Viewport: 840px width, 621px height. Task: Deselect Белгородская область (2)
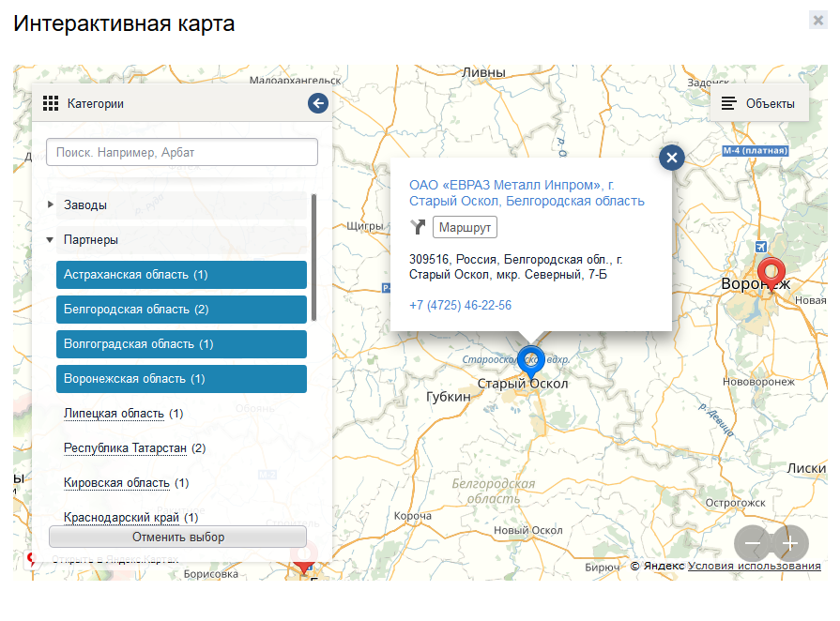181,310
